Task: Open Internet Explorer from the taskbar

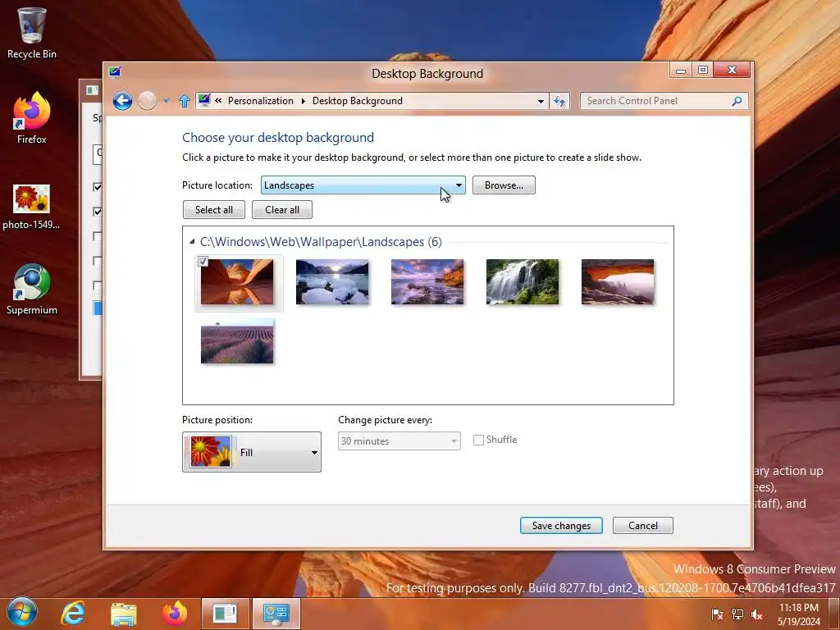Action: coord(73,613)
